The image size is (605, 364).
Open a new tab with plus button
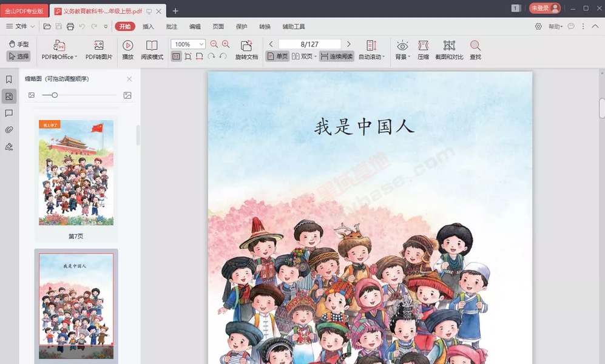[x=175, y=11]
